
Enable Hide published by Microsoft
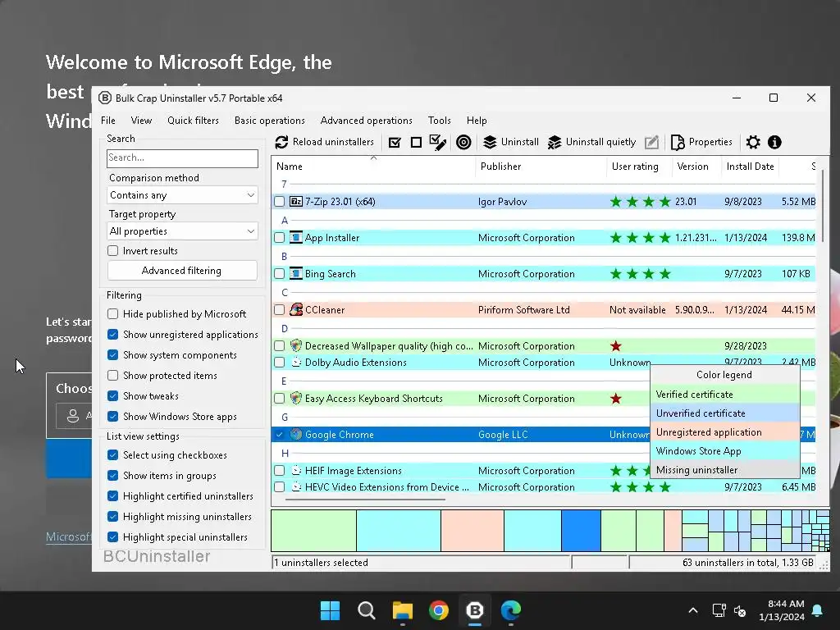coord(112,314)
